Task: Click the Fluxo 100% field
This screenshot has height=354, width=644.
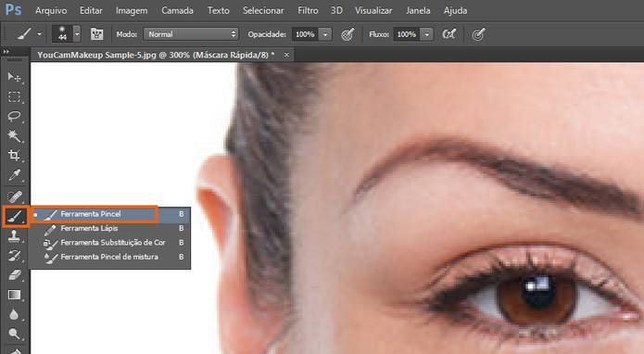Action: pyautogui.click(x=407, y=34)
